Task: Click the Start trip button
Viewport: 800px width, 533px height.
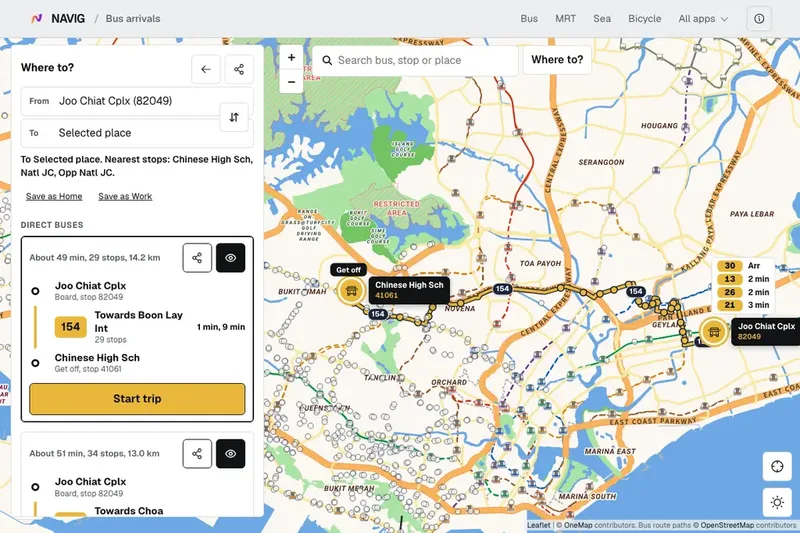Action: click(x=137, y=399)
